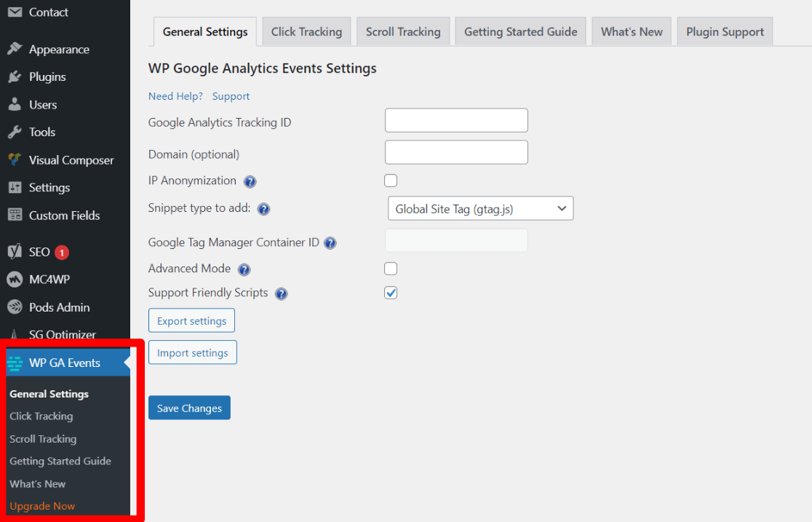
Task: Focus the Domain (optional) field
Action: [456, 152]
